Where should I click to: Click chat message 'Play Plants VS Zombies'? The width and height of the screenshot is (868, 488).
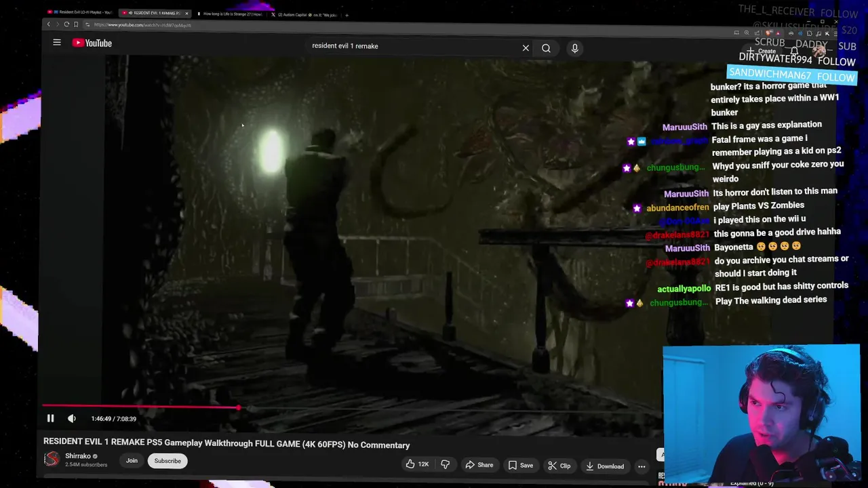[x=759, y=205]
